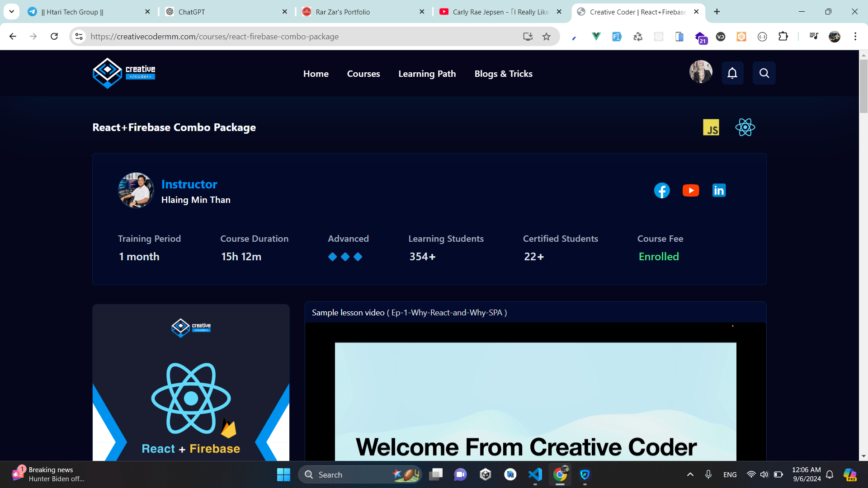This screenshot has width=868, height=488.
Task: Show hidden system tray icons chevron
Action: coord(690,474)
